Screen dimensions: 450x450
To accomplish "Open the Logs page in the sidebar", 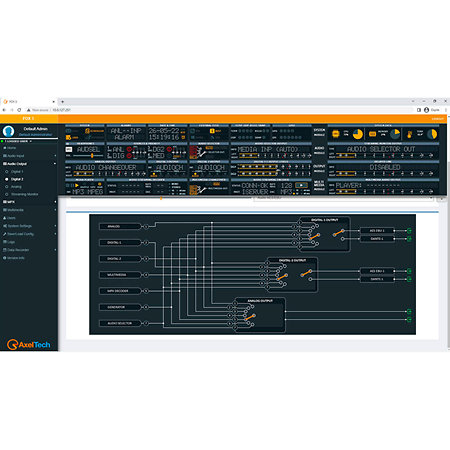I will pos(11,242).
